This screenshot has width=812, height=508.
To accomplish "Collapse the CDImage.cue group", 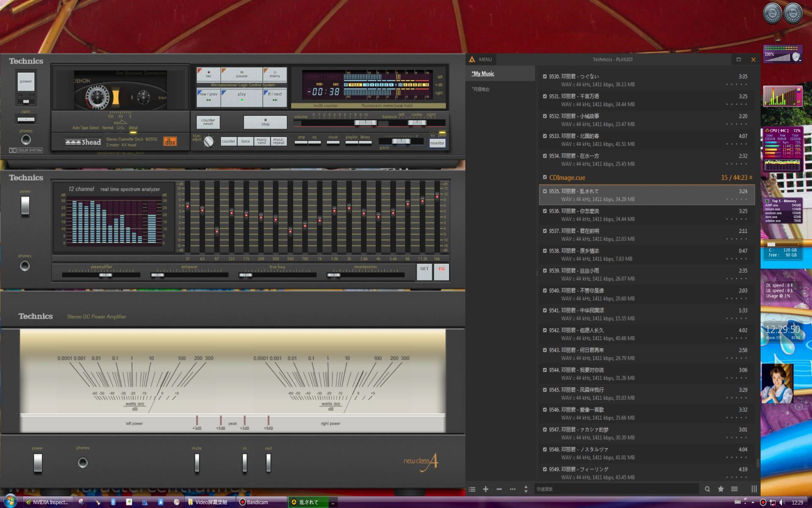I will pos(751,178).
